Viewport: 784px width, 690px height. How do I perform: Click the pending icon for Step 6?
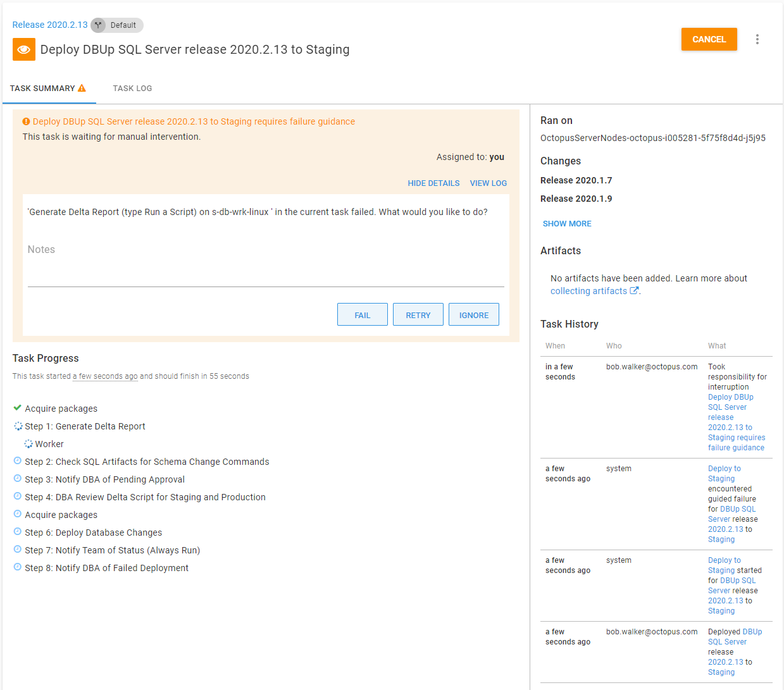point(18,532)
